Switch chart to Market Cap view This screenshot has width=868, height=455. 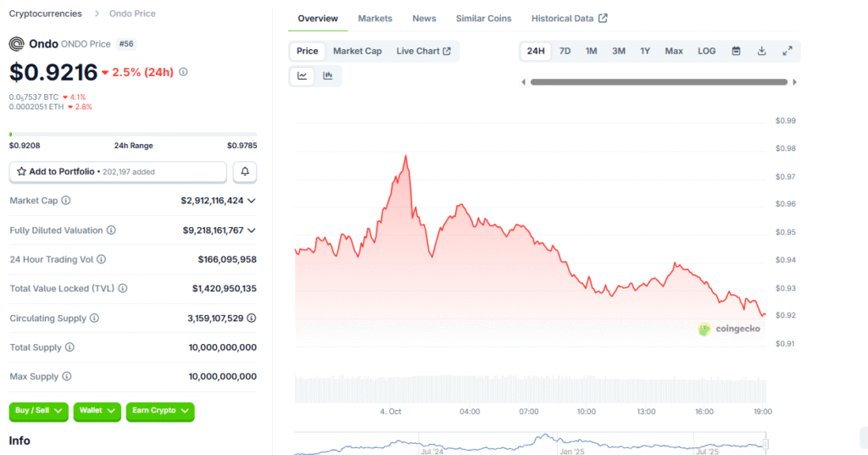coord(357,51)
